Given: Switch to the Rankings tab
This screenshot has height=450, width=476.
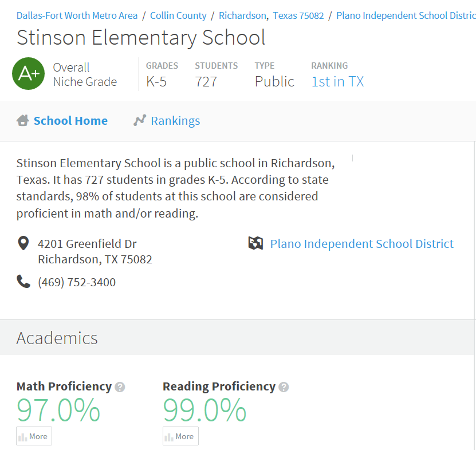Looking at the screenshot, I should pyautogui.click(x=175, y=120).
